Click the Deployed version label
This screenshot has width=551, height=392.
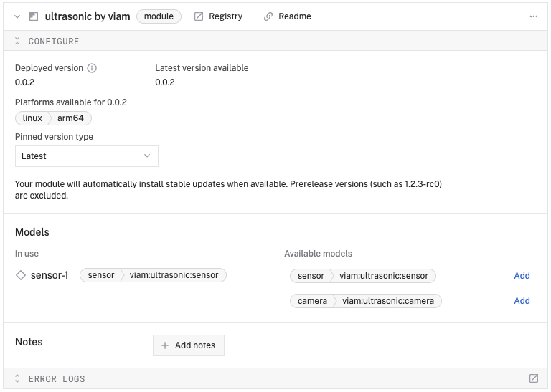(49, 68)
